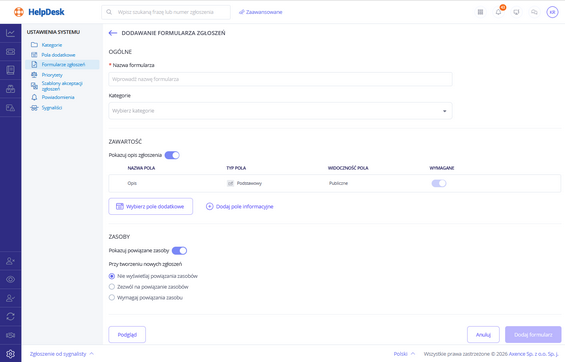
Task: Focus the Nazwa formularza input field
Action: 280,79
